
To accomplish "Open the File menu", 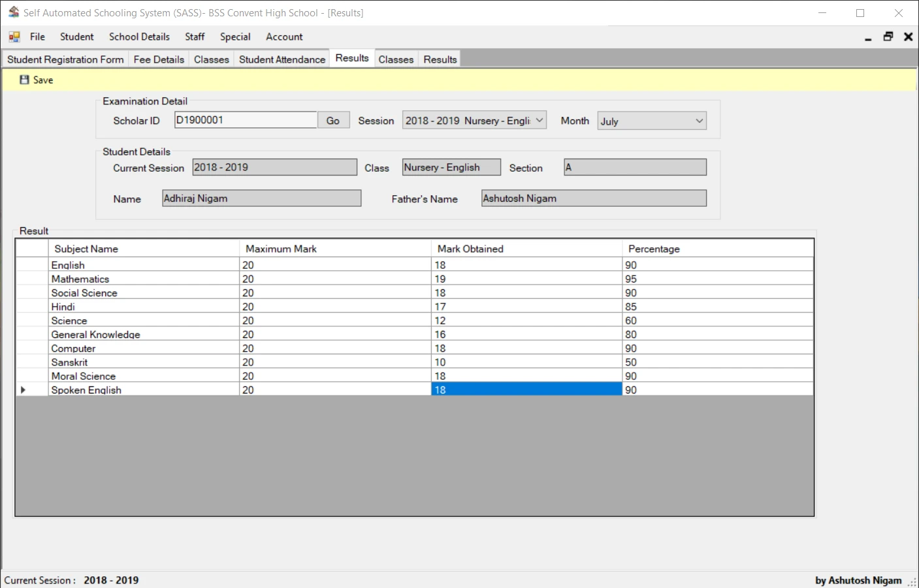I will click(37, 37).
